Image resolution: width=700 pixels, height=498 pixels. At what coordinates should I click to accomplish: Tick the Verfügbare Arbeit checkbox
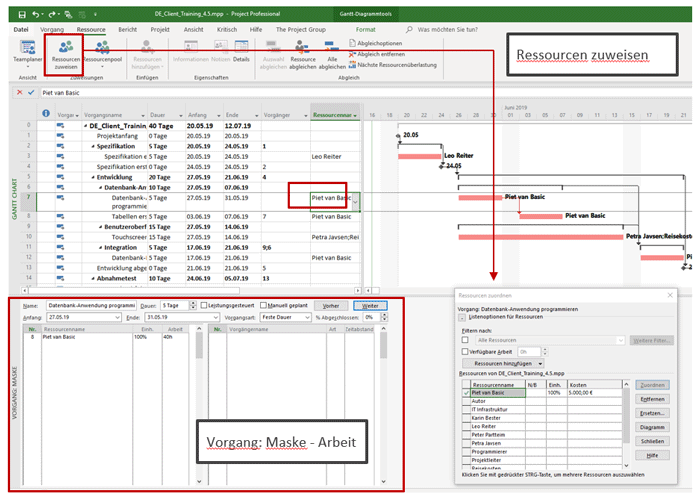tap(465, 351)
